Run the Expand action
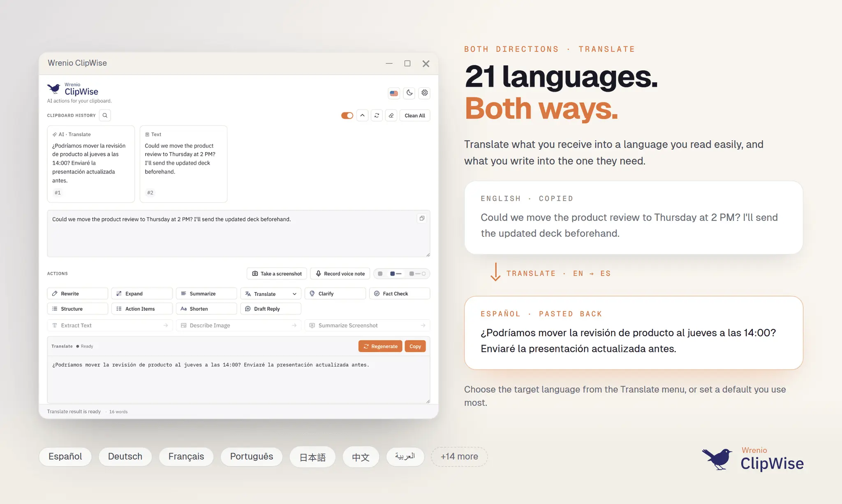 click(x=142, y=294)
